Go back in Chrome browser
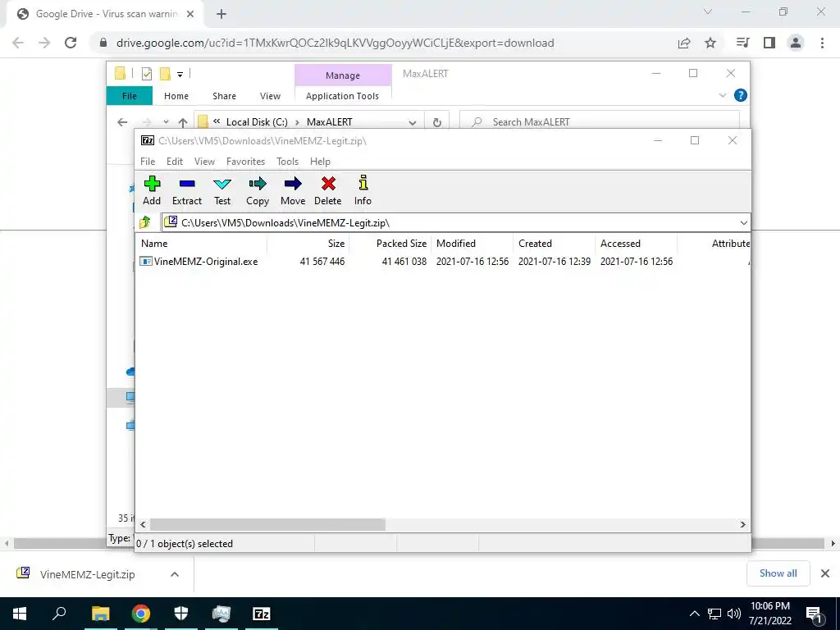This screenshot has width=840, height=630. pos(18,43)
